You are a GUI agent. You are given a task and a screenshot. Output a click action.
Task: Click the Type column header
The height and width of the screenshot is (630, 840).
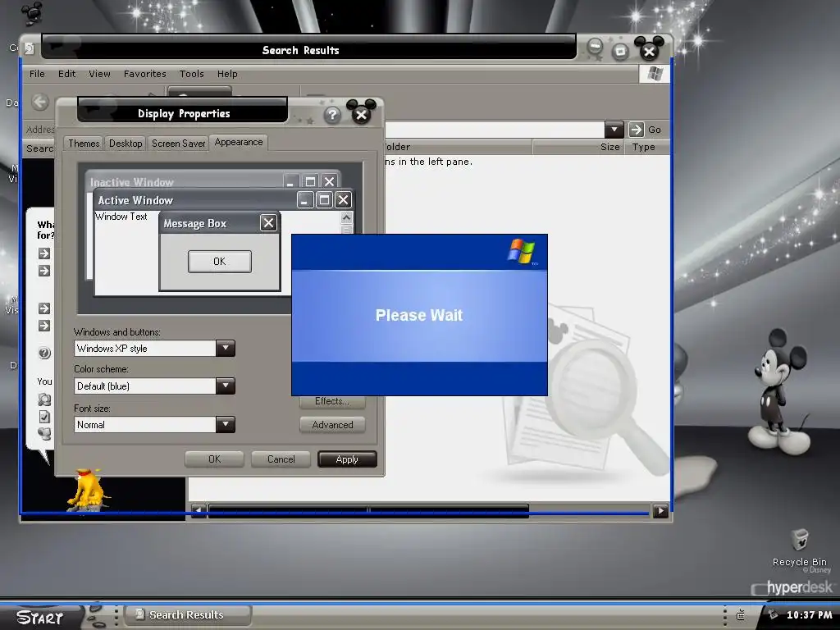(x=646, y=147)
